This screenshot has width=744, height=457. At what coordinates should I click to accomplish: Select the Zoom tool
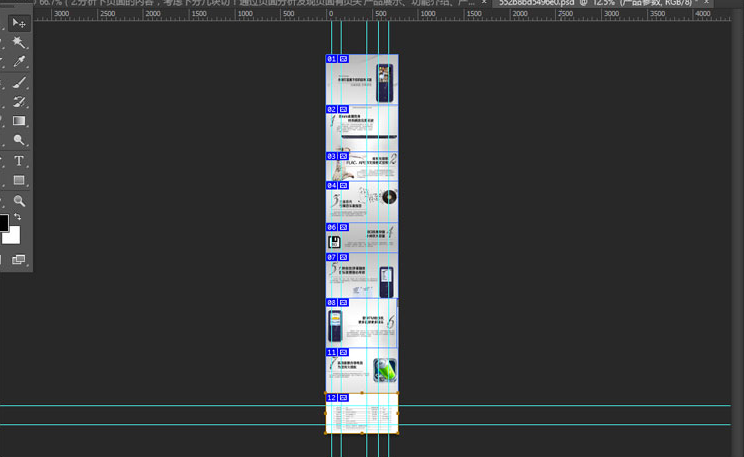click(19, 201)
